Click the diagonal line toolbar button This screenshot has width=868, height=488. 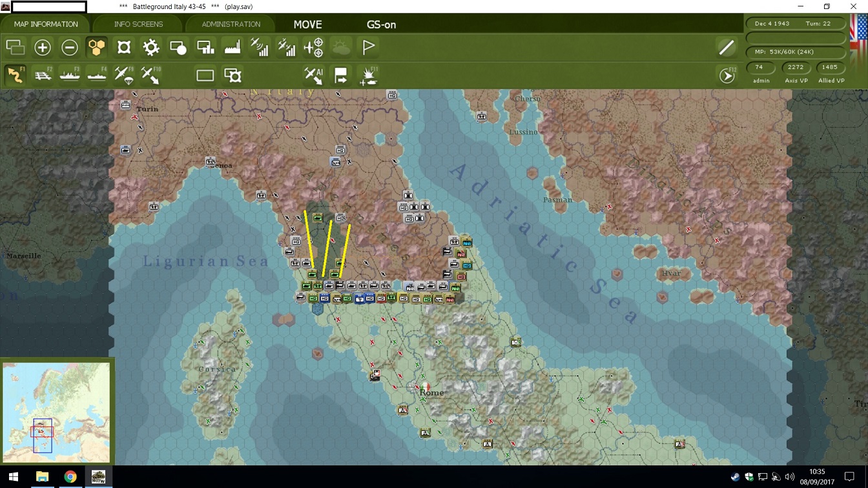coord(727,47)
